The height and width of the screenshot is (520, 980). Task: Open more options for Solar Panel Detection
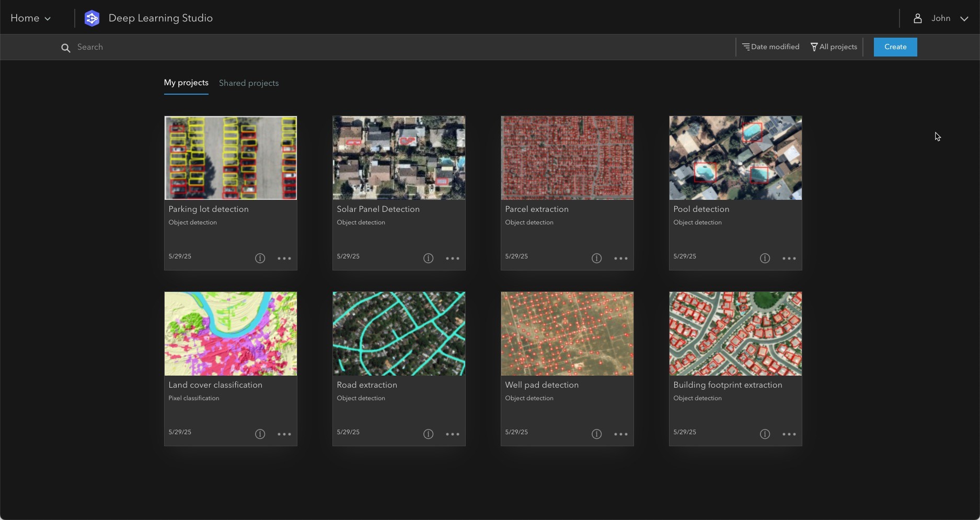click(x=452, y=258)
